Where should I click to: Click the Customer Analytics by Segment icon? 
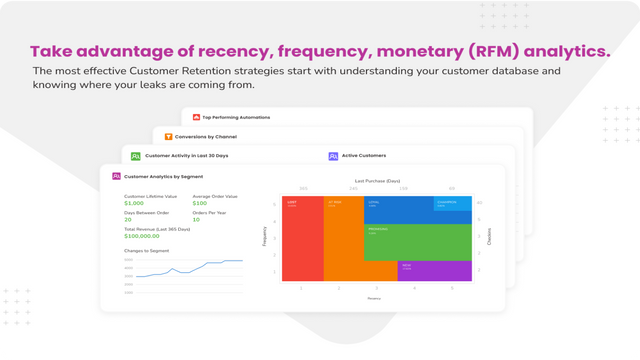(x=116, y=176)
